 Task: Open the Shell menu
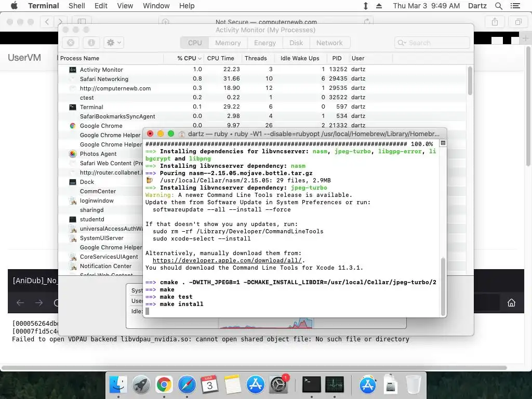pyautogui.click(x=77, y=6)
